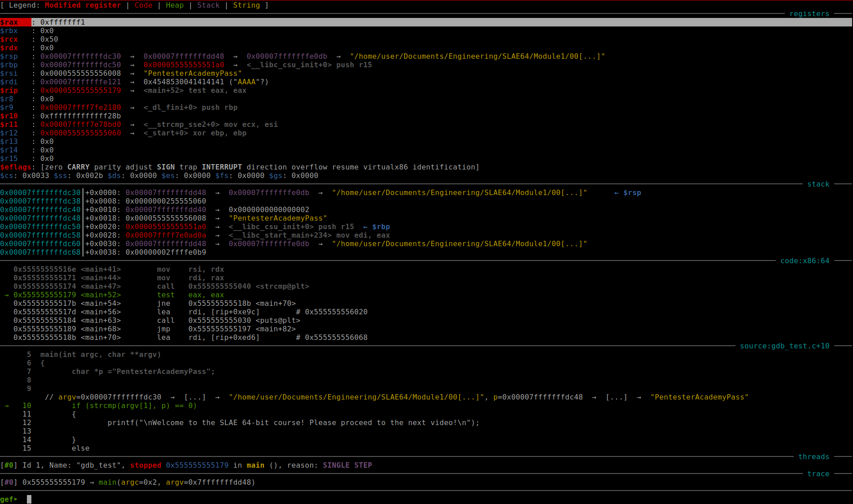Click the $rip register name

tap(9, 91)
